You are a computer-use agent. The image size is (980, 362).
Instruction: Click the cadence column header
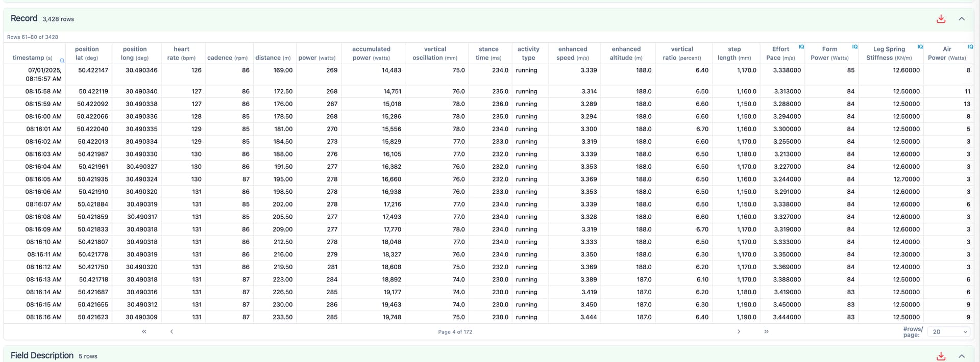click(x=227, y=58)
